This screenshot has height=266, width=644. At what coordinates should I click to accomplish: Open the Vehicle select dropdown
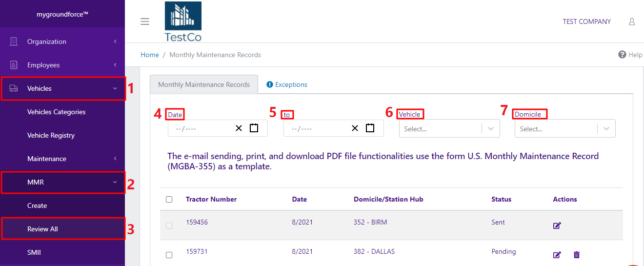(x=449, y=129)
